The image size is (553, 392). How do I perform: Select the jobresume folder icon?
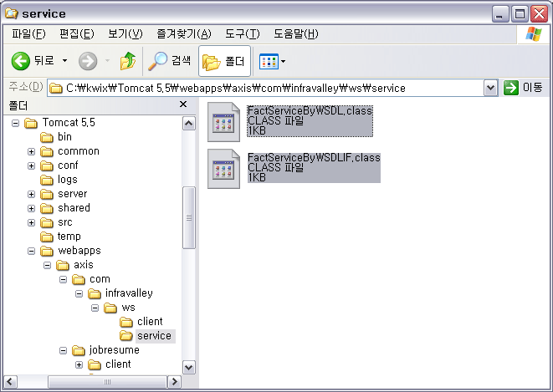79,350
